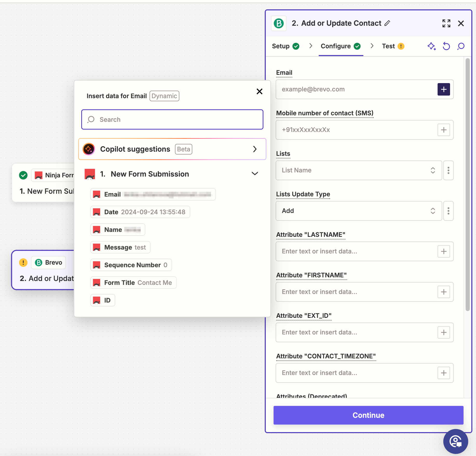Insert the Form Title Contact Me data pill

133,283
